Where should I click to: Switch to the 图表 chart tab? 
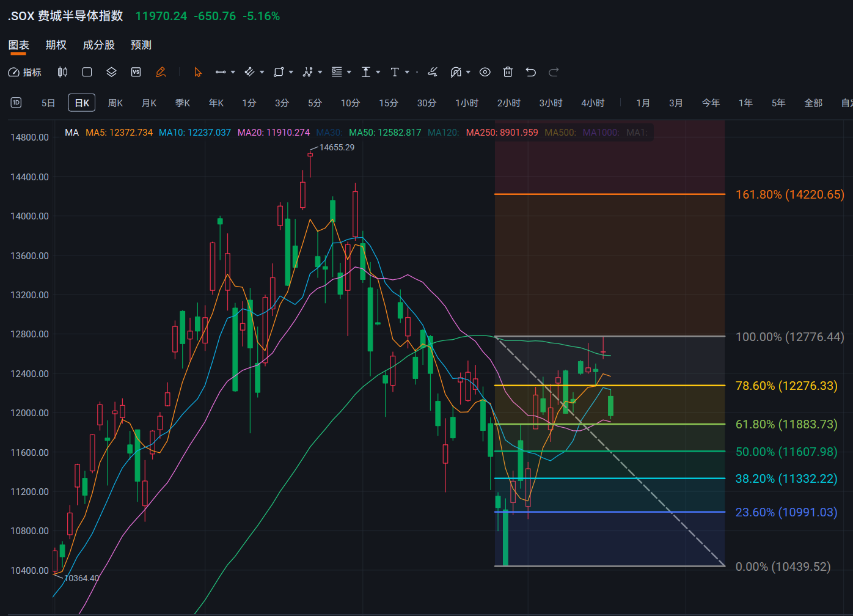click(19, 45)
